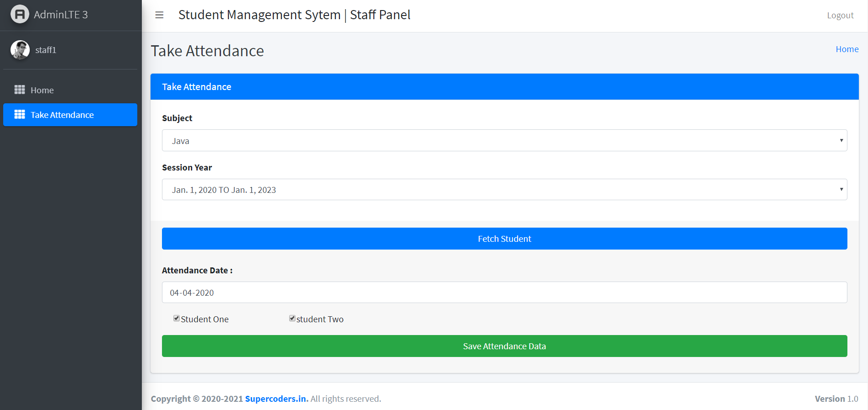Click the staff1 username in the sidebar
Viewport: 868px width, 410px height.
46,50
